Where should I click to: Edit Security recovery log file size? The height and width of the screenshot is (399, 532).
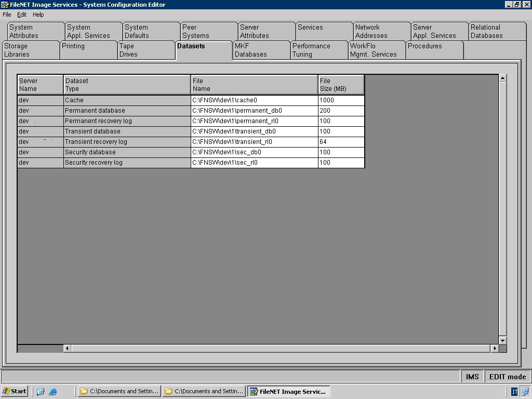(341, 163)
